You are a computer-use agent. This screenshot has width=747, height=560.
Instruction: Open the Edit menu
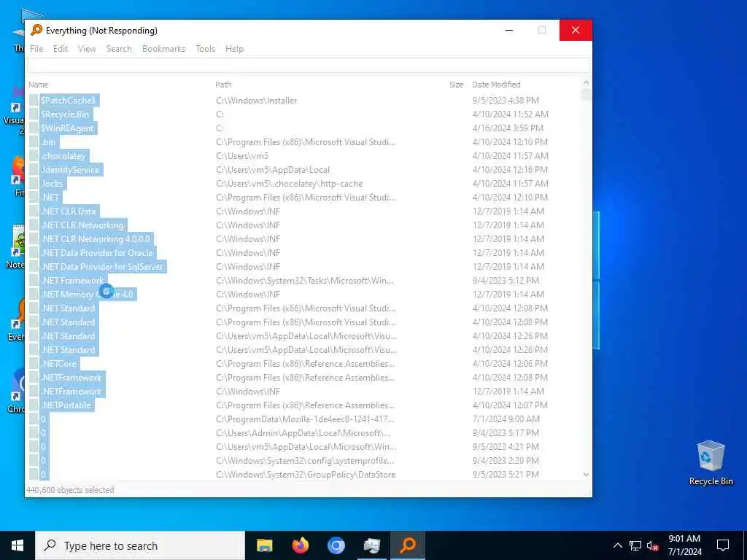click(61, 49)
